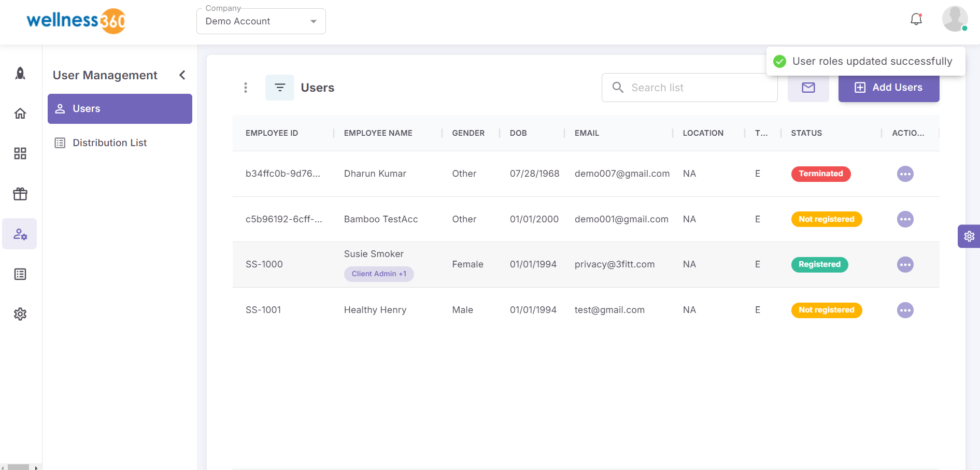980x470 pixels.
Task: Click the wellness360 logo
Action: click(x=76, y=21)
